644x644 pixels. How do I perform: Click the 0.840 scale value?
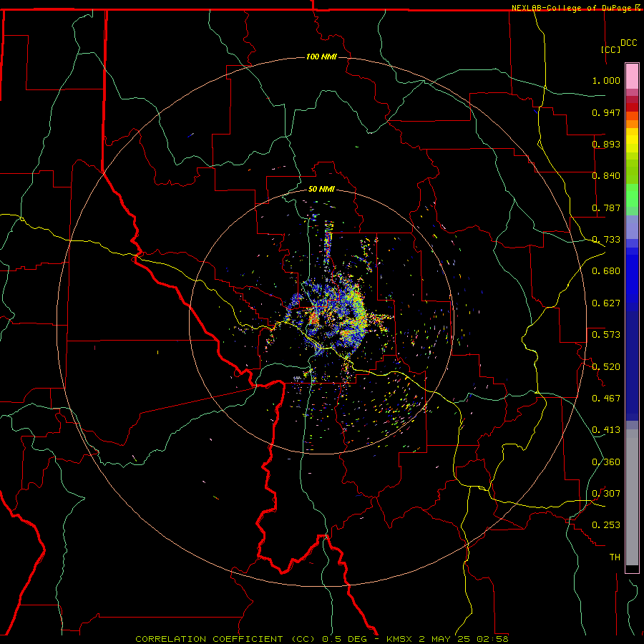606,176
